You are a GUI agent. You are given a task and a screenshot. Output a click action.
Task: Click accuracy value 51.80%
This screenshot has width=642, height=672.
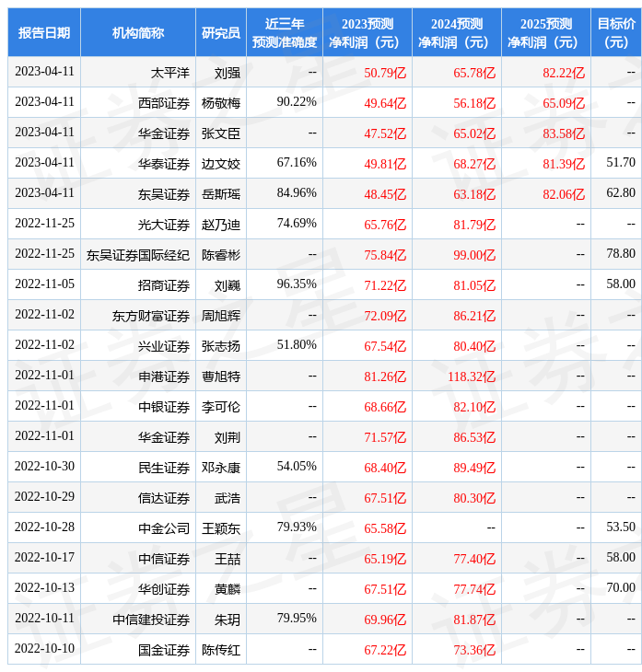(x=297, y=345)
